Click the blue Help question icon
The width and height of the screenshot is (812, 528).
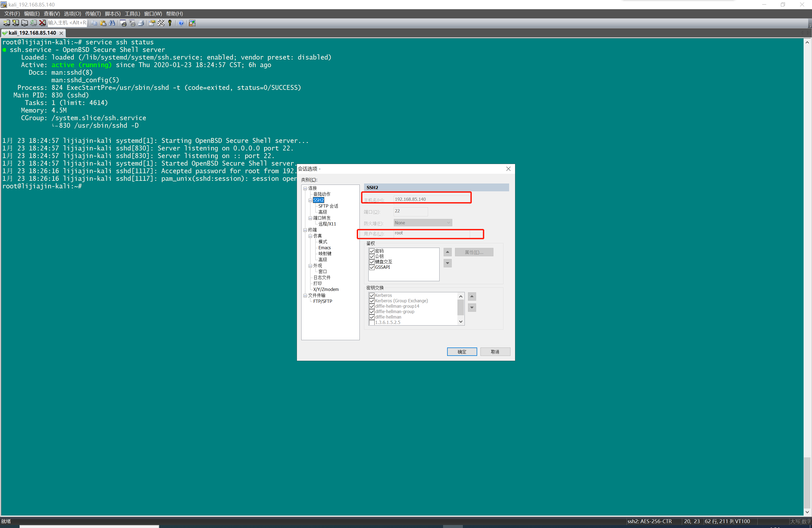click(x=181, y=23)
